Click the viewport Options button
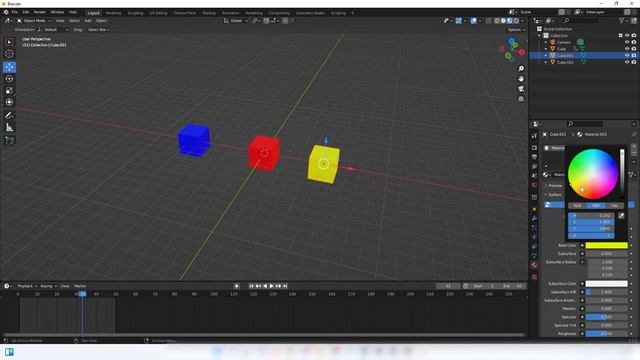640x360 pixels. click(x=516, y=30)
